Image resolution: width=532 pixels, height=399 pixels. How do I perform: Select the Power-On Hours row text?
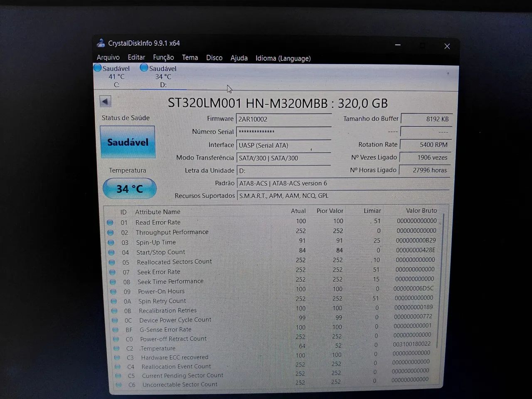[161, 292]
